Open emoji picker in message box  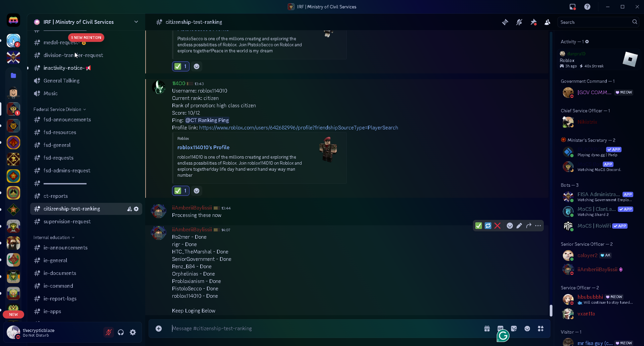click(x=527, y=329)
